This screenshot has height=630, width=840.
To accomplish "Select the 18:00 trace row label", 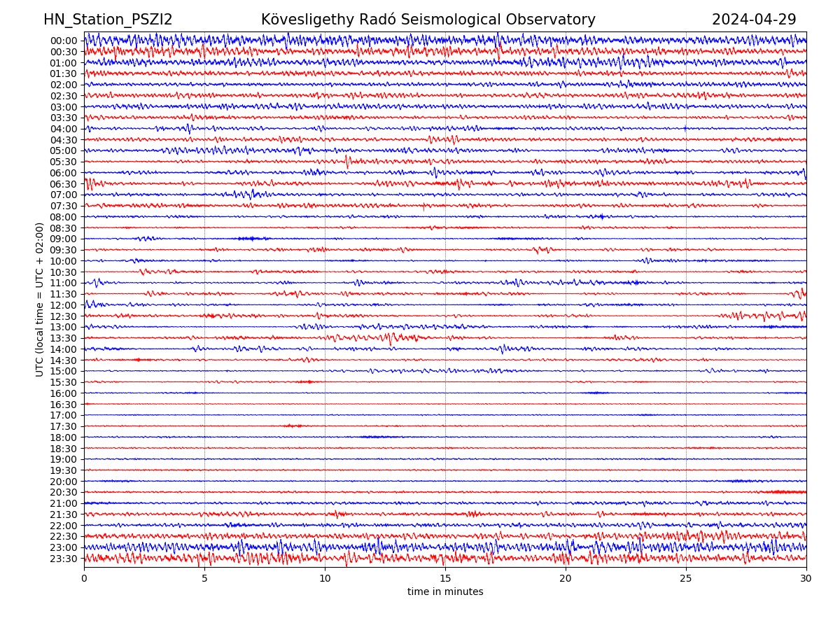I will tap(64, 437).
